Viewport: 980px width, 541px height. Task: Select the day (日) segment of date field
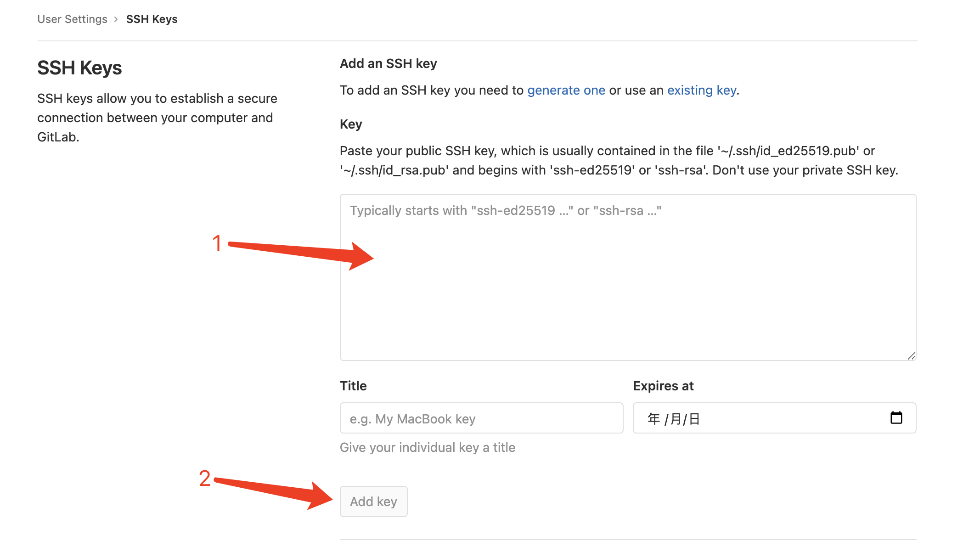(x=695, y=418)
